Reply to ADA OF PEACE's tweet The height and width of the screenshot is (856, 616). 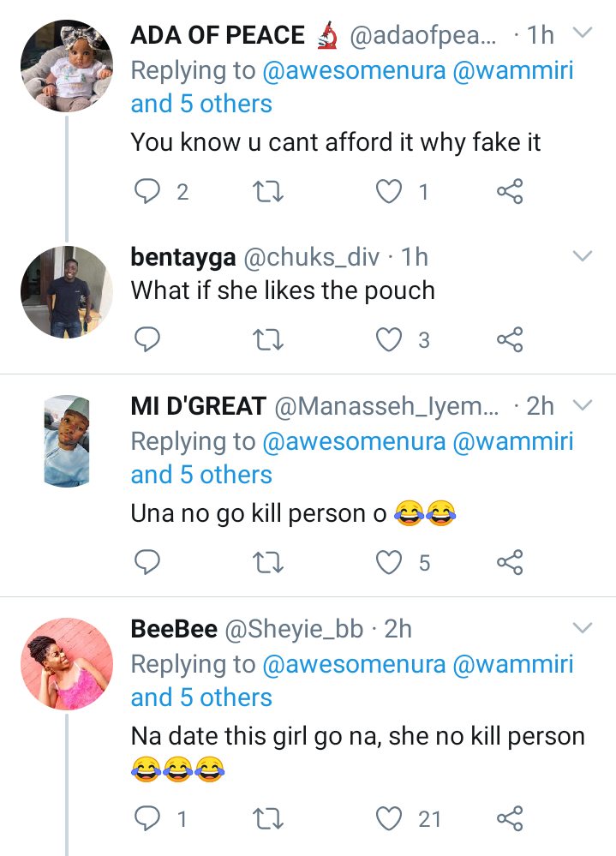click(149, 193)
